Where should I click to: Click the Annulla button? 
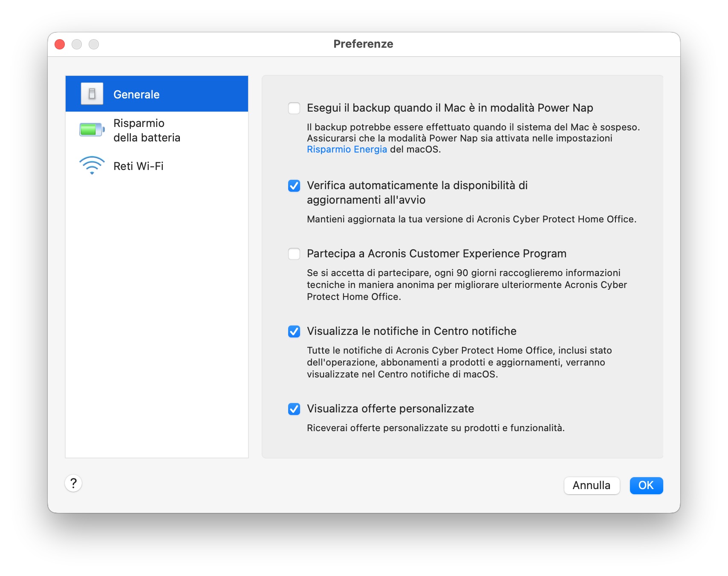592,485
